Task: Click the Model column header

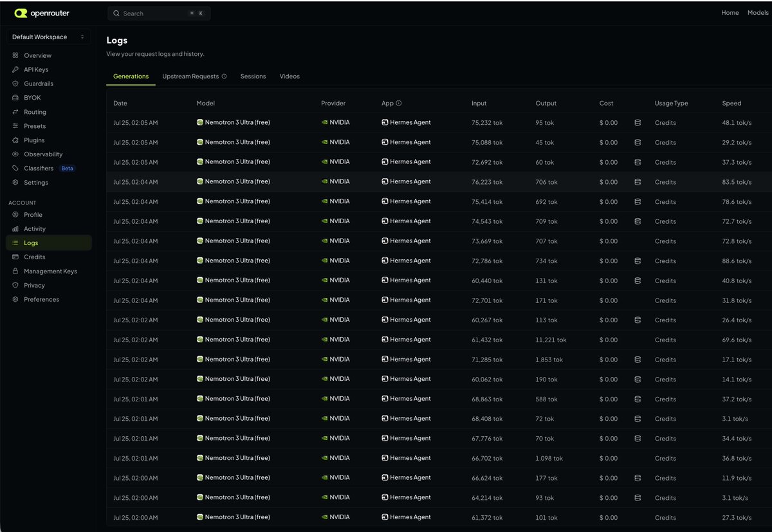Action: (x=205, y=103)
